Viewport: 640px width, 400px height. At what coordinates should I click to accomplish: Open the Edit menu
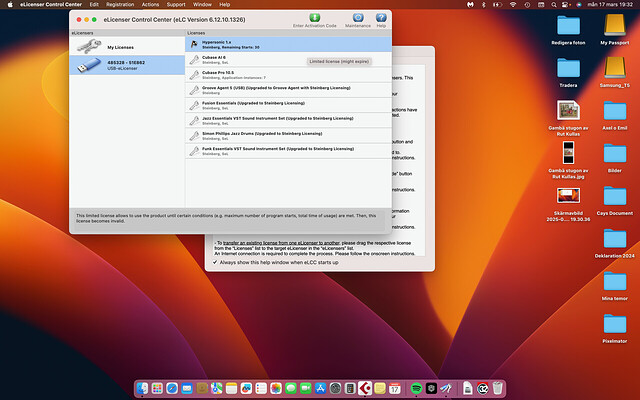point(94,4)
